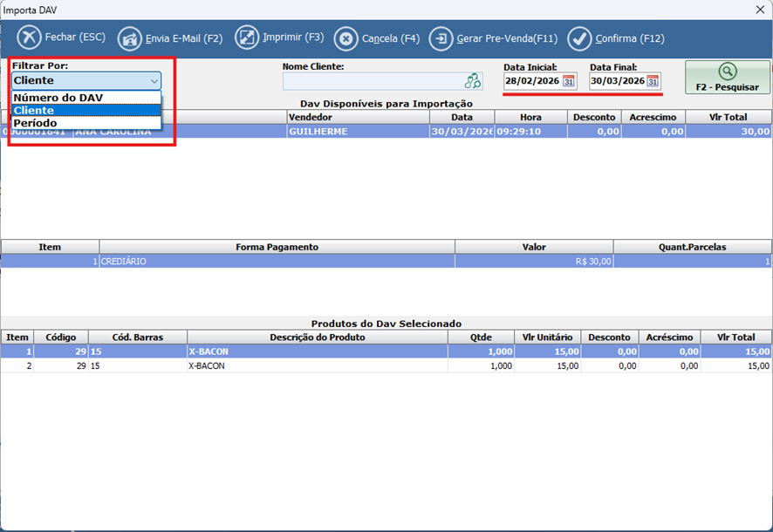The height and width of the screenshot is (532, 773).
Task: Click the Cancela (F4) X icon
Action: [x=345, y=38]
